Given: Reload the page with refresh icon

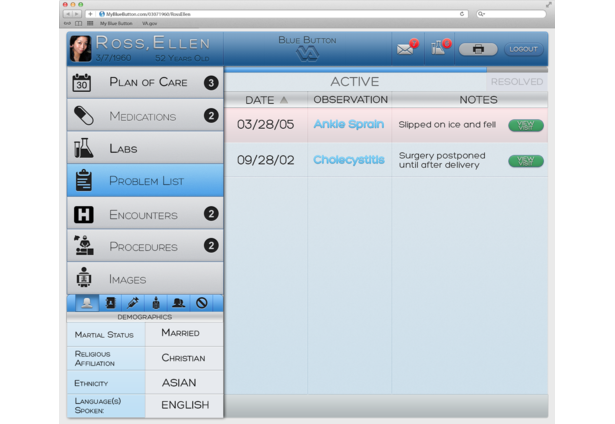Looking at the screenshot, I should click(462, 14).
